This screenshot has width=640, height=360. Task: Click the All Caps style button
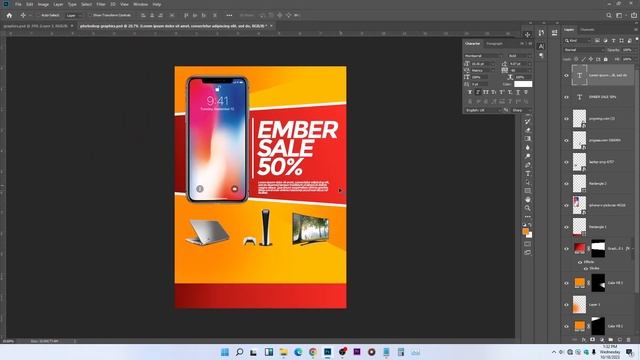click(x=486, y=93)
